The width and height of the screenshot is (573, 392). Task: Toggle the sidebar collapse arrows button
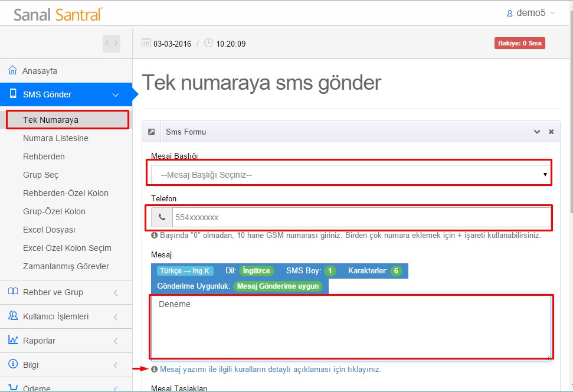(x=112, y=43)
